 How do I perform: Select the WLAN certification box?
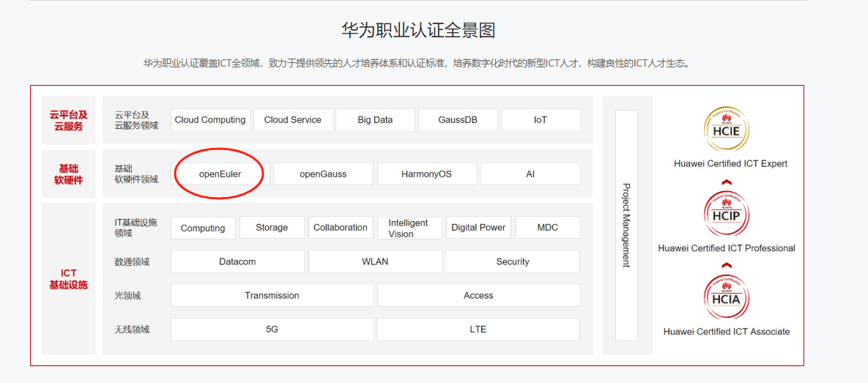pos(375,261)
